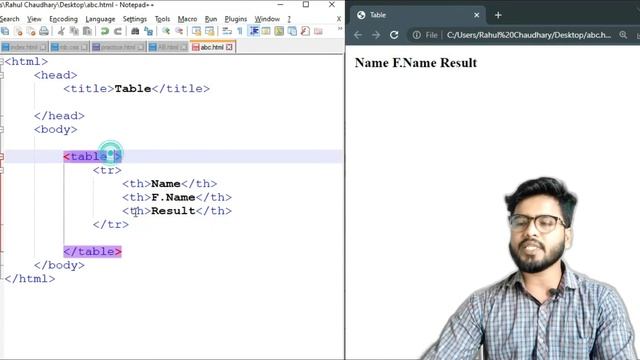This screenshot has width=640, height=360.
Task: Click the Name F.Name Result heading in browser
Action: click(416, 63)
